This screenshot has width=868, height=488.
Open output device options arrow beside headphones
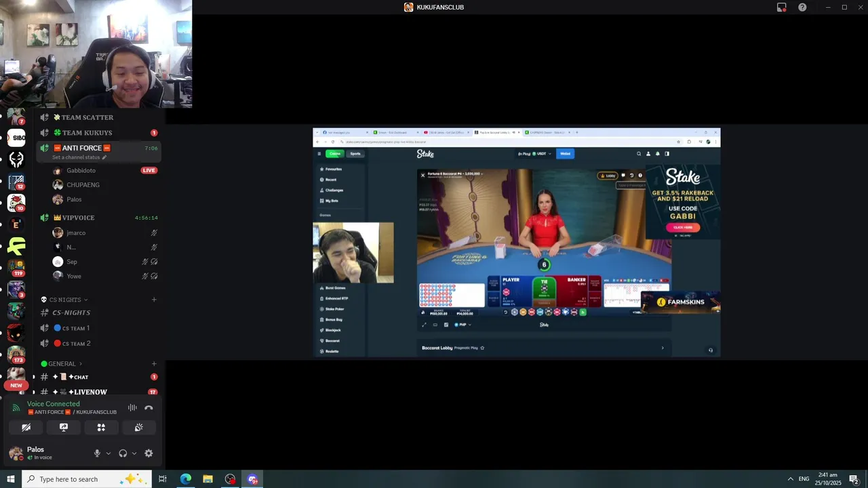134,453
